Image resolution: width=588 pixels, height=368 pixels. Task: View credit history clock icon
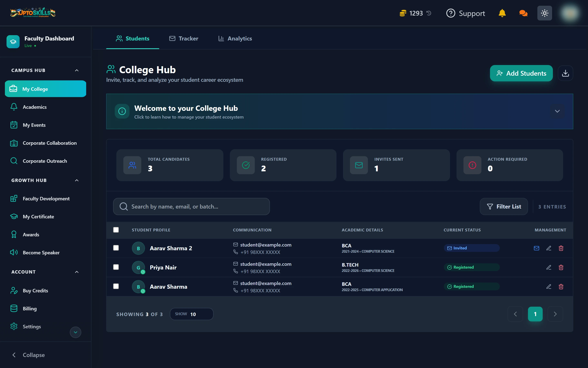[429, 13]
